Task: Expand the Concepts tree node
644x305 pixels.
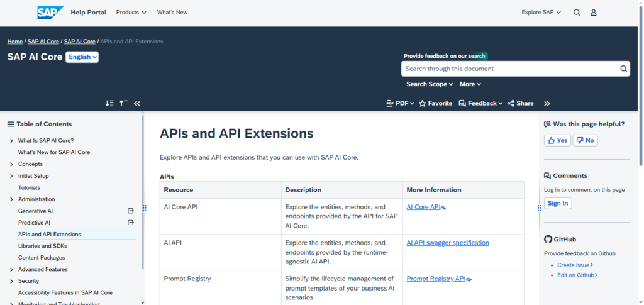Action: pyautogui.click(x=11, y=164)
